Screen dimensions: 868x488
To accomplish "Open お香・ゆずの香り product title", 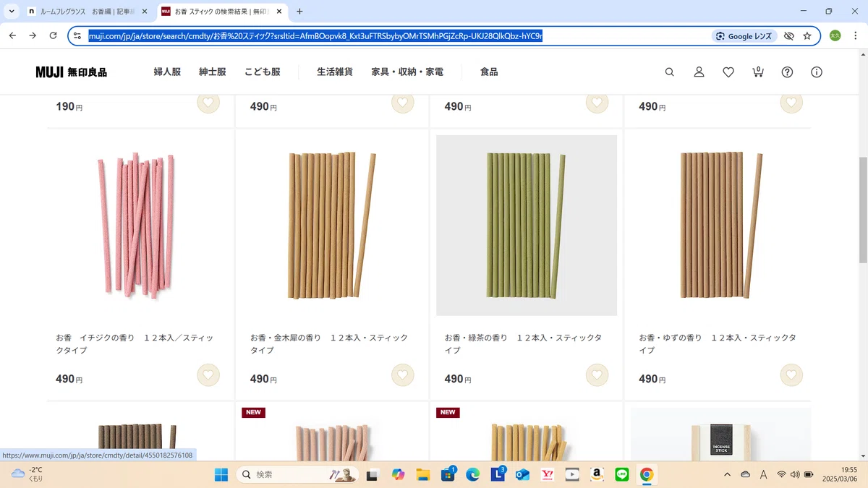I will click(x=718, y=344).
